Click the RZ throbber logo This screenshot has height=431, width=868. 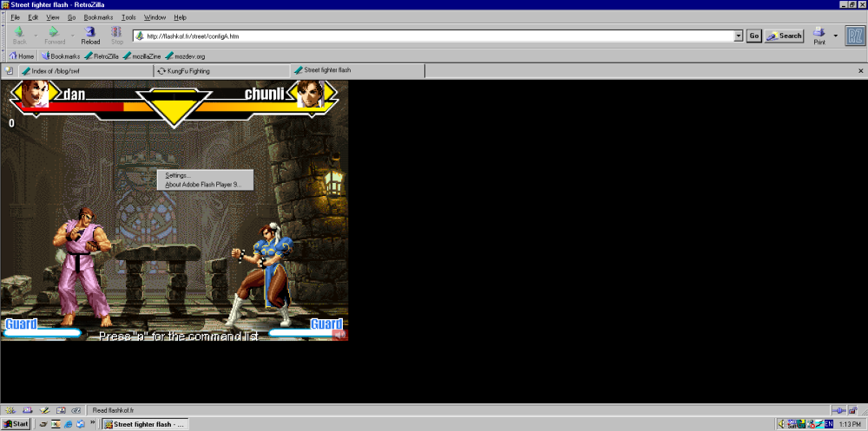(854, 36)
